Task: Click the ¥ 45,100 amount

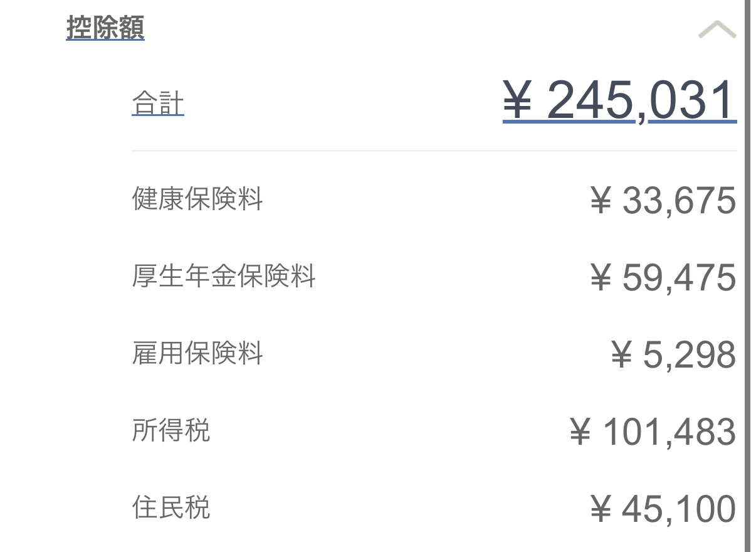Action: [x=663, y=509]
